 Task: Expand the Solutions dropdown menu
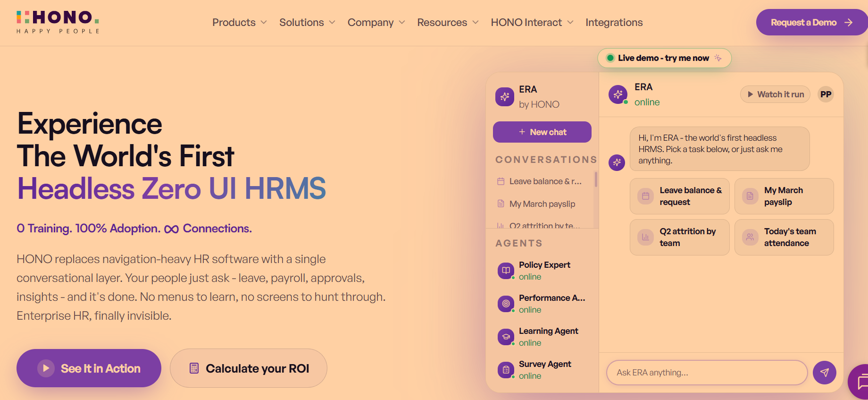307,23
